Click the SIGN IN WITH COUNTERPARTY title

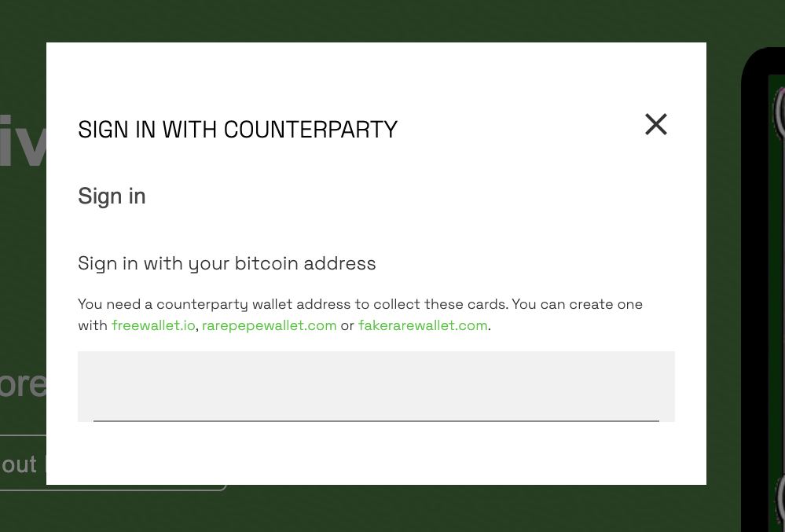click(x=238, y=130)
